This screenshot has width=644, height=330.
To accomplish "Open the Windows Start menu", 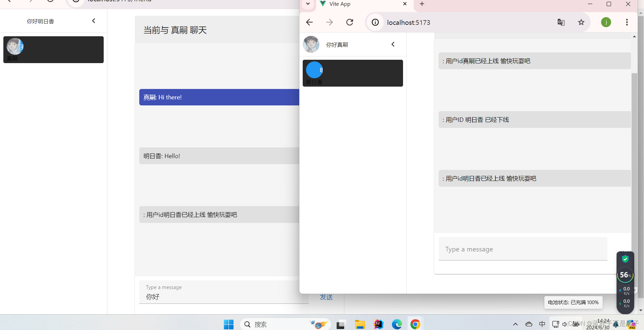I will pos(229,324).
